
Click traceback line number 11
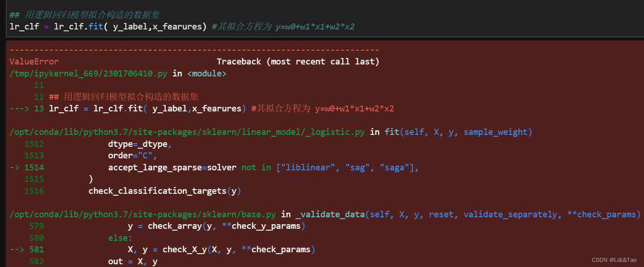tap(39, 85)
